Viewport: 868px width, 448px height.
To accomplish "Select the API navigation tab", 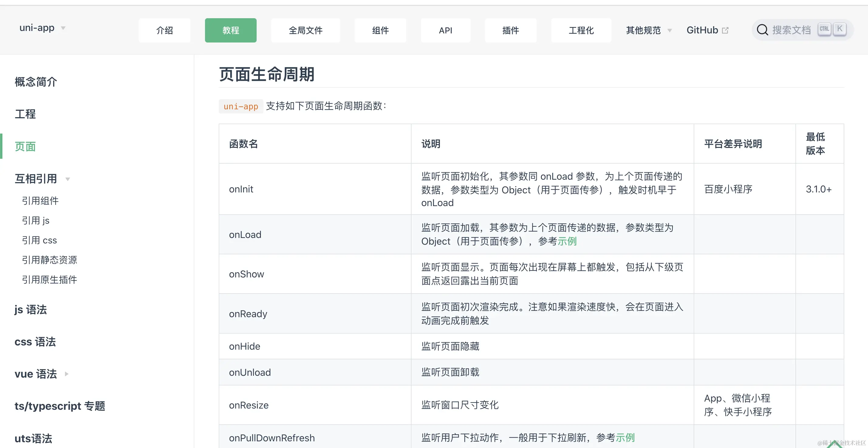I will click(445, 30).
